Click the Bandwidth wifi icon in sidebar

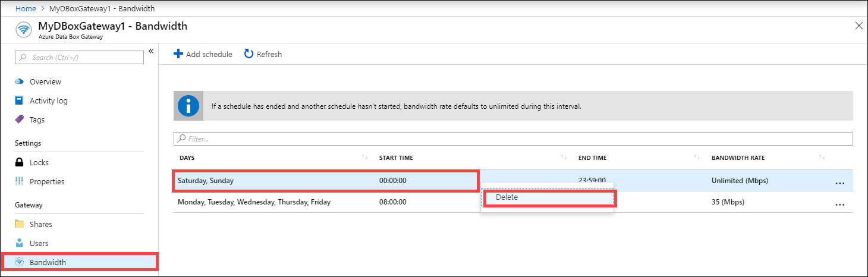[20, 262]
